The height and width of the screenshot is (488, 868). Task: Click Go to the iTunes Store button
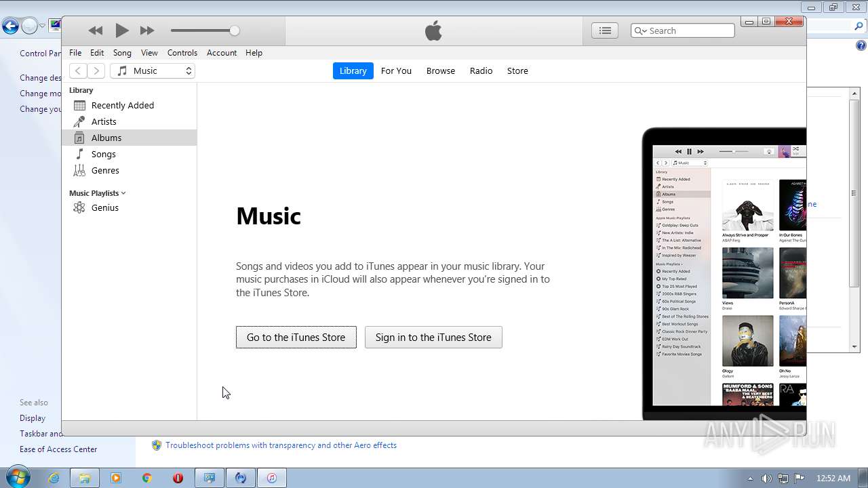[296, 338]
